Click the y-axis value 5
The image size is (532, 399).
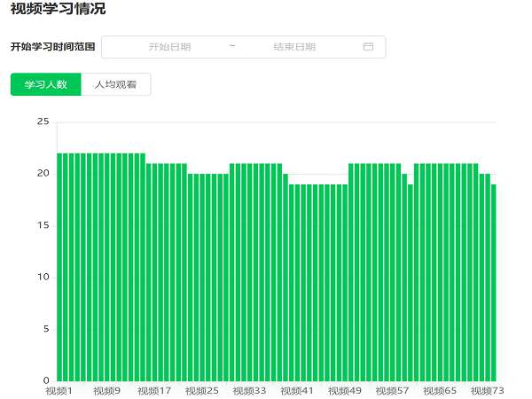[46, 329]
